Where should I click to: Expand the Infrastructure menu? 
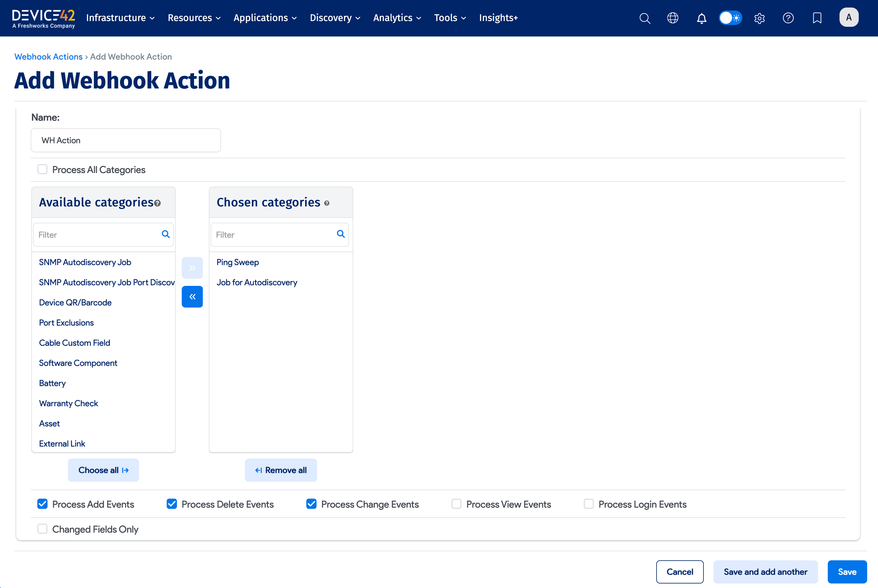pos(120,18)
